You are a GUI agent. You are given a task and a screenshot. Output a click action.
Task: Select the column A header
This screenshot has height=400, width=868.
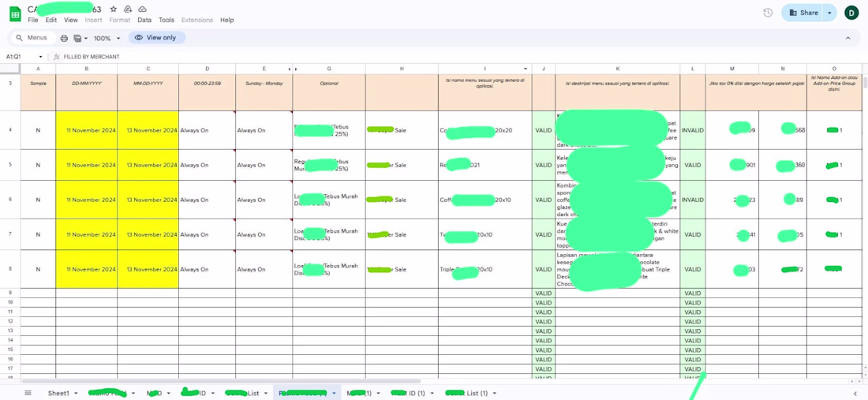tap(38, 69)
